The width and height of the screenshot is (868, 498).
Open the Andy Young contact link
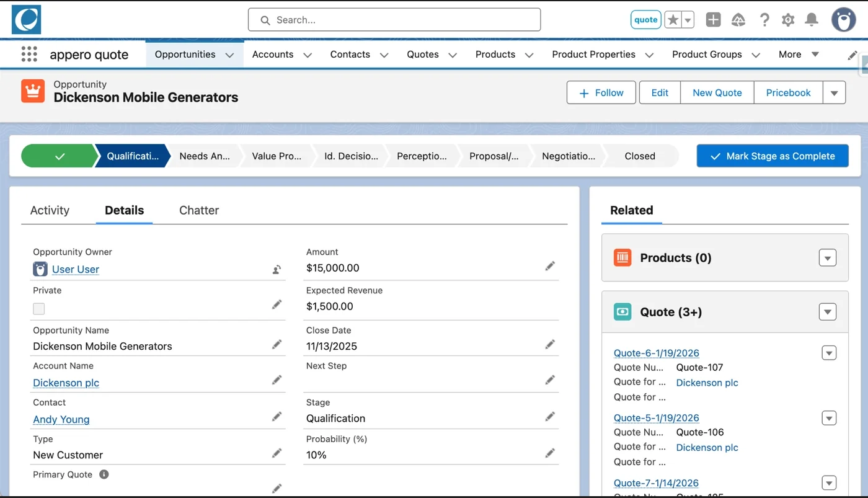coord(61,419)
